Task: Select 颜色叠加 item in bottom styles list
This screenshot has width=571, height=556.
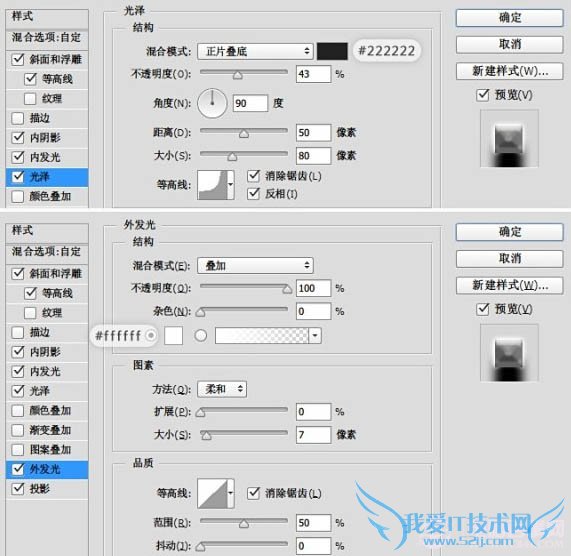Action: (x=47, y=410)
